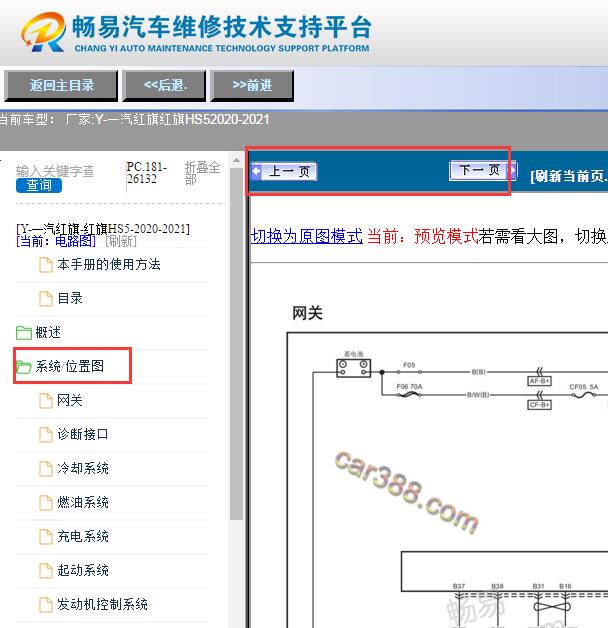Select the 系统/位置图 tree label
This screenshot has height=628, width=608.
70,366
